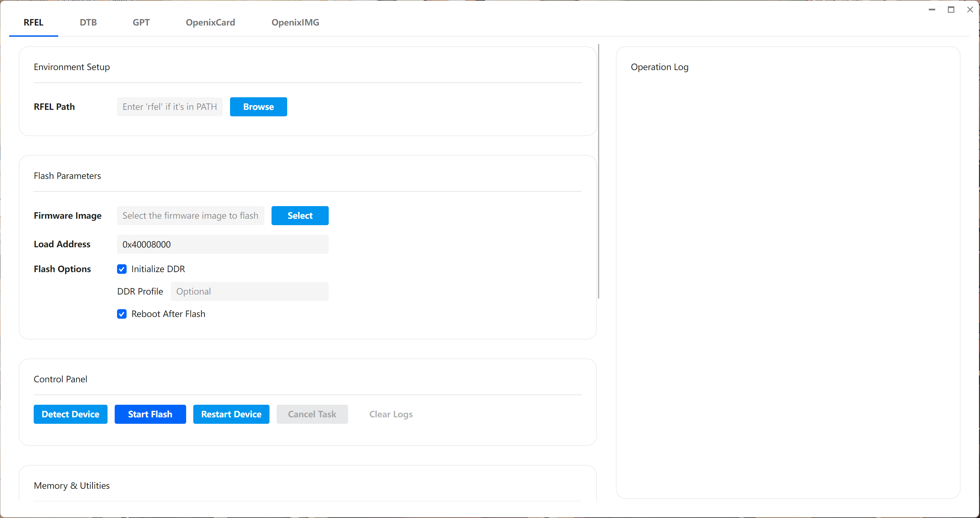Click the Restart Device button
The height and width of the screenshot is (518, 980).
coord(231,414)
